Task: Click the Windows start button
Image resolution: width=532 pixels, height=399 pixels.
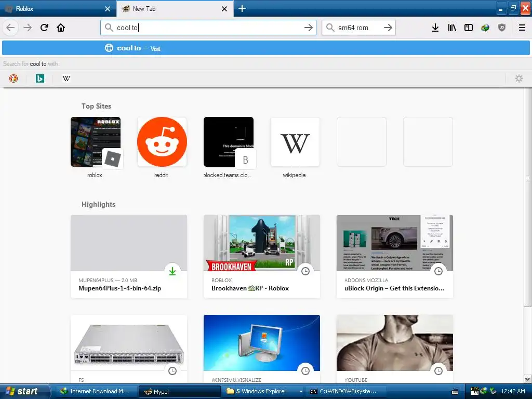Action: 24,391
